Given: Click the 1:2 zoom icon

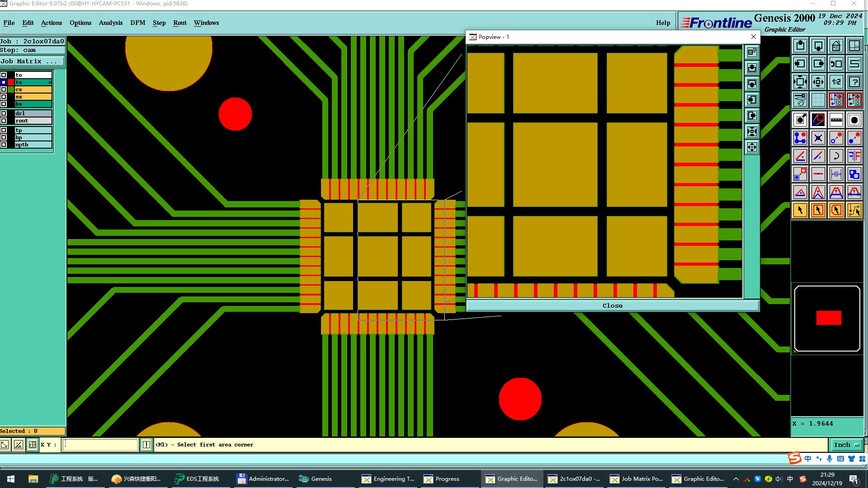Looking at the screenshot, I should (x=836, y=82).
